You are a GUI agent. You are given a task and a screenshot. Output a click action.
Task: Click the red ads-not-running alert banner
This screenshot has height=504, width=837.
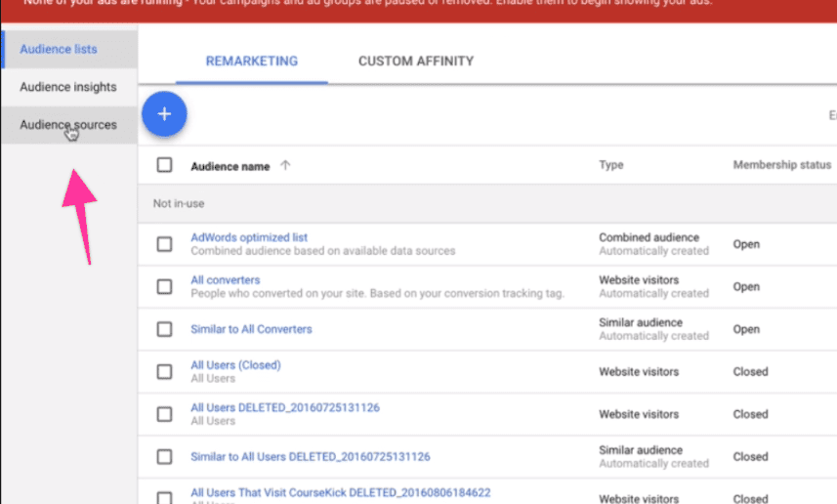tap(418, 11)
